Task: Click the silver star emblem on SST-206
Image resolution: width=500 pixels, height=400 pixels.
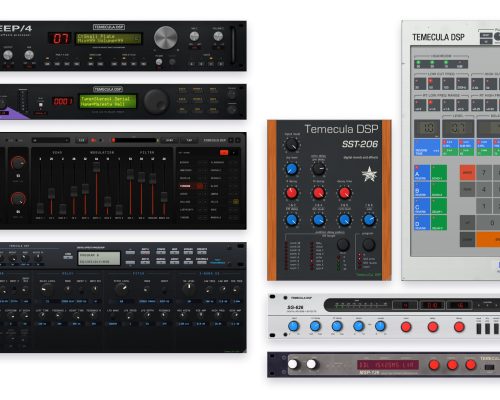Action: click(x=370, y=174)
